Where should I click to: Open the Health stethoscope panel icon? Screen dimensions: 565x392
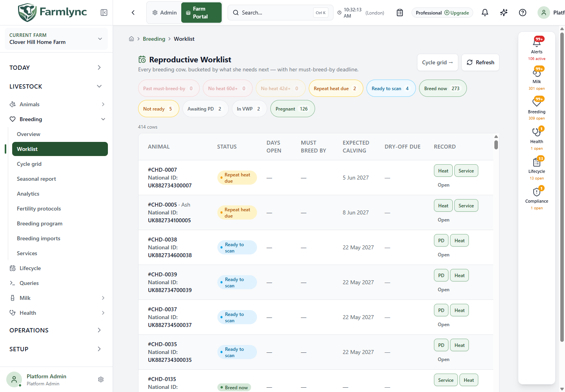pyautogui.click(x=537, y=132)
